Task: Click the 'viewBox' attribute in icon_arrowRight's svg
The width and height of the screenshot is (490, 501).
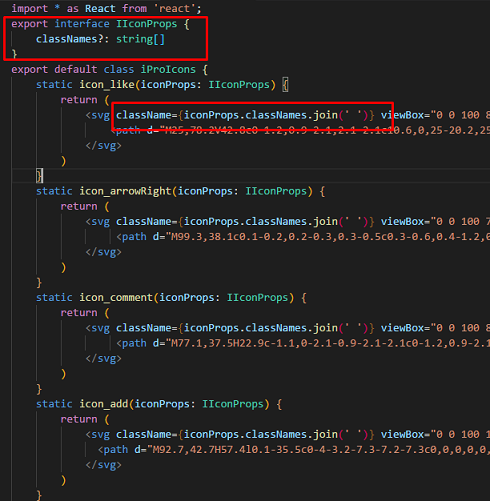Action: pos(402,222)
